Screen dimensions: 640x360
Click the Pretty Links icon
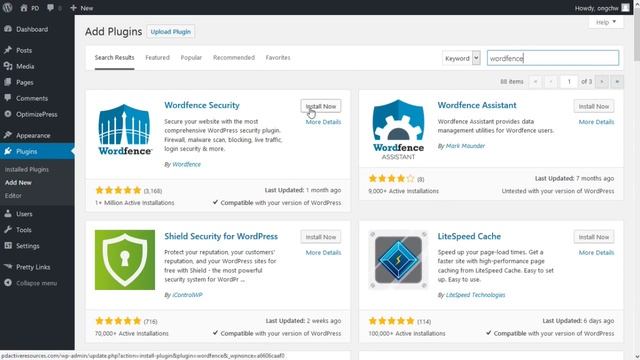(8, 267)
